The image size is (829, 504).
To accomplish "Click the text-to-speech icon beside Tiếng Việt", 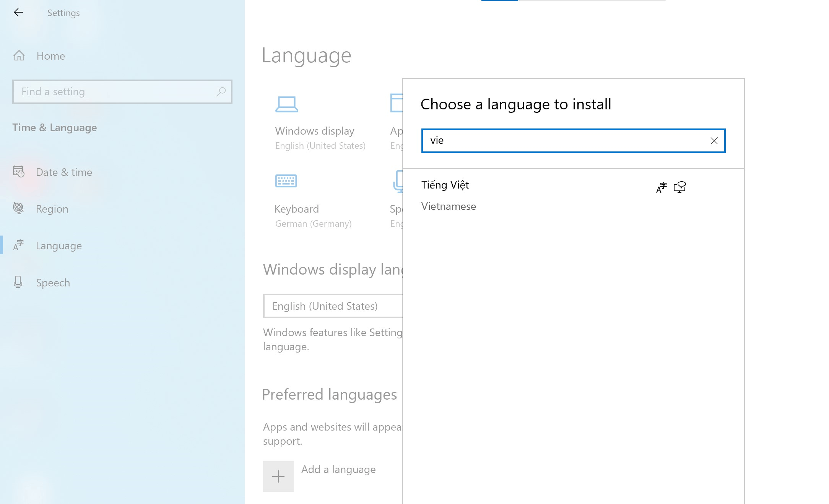I will [x=680, y=187].
